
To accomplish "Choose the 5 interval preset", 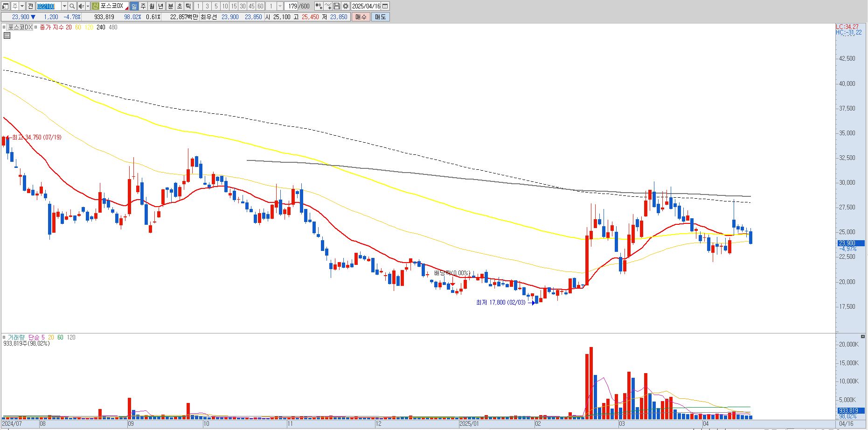I will tap(216, 6).
